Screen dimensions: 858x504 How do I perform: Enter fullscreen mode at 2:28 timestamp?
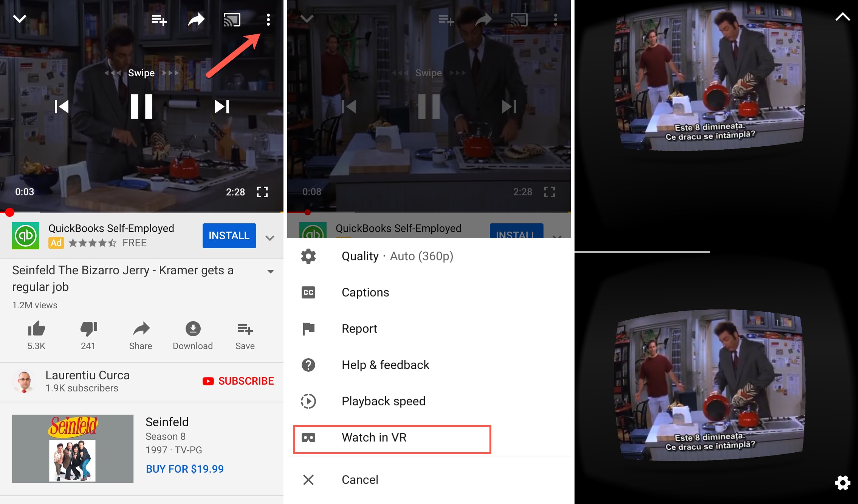tap(262, 192)
